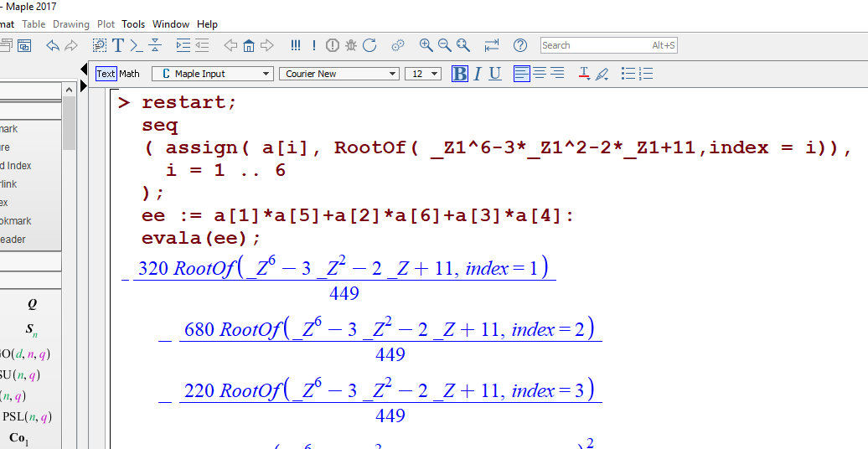Click the 'd Index' palette item
This screenshot has width=868, height=449.
[x=15, y=166]
